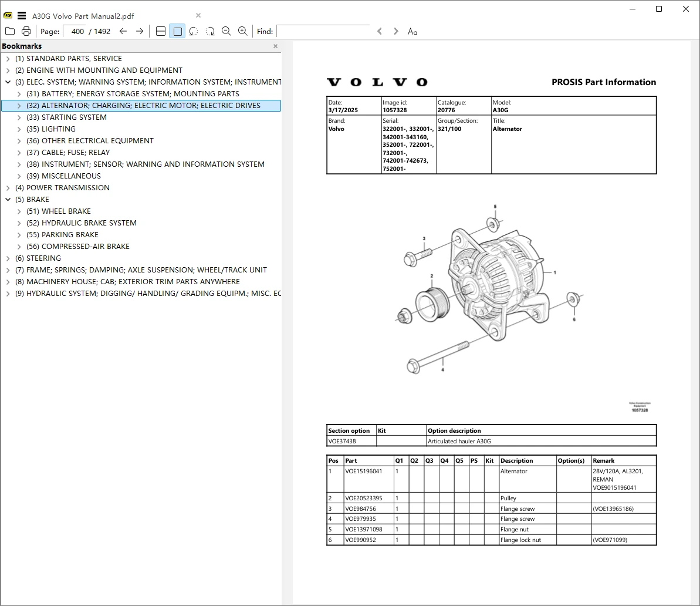Go to the next page arrow

click(x=140, y=31)
